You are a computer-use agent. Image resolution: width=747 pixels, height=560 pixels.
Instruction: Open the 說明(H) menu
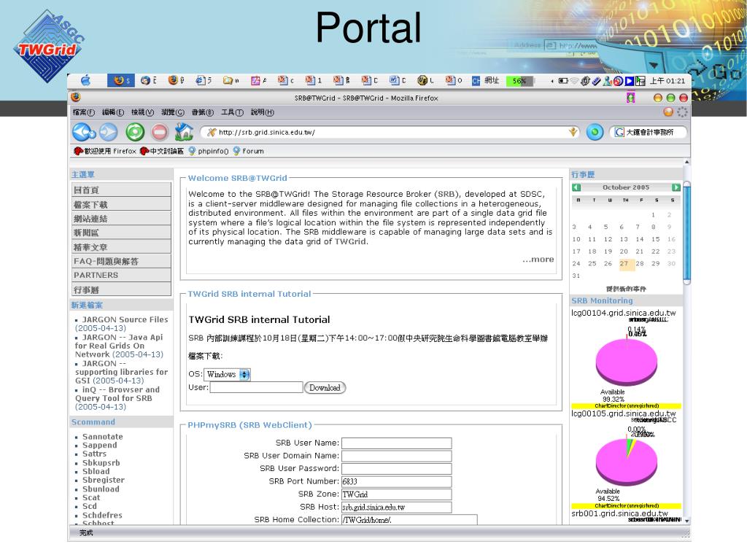tap(263, 112)
